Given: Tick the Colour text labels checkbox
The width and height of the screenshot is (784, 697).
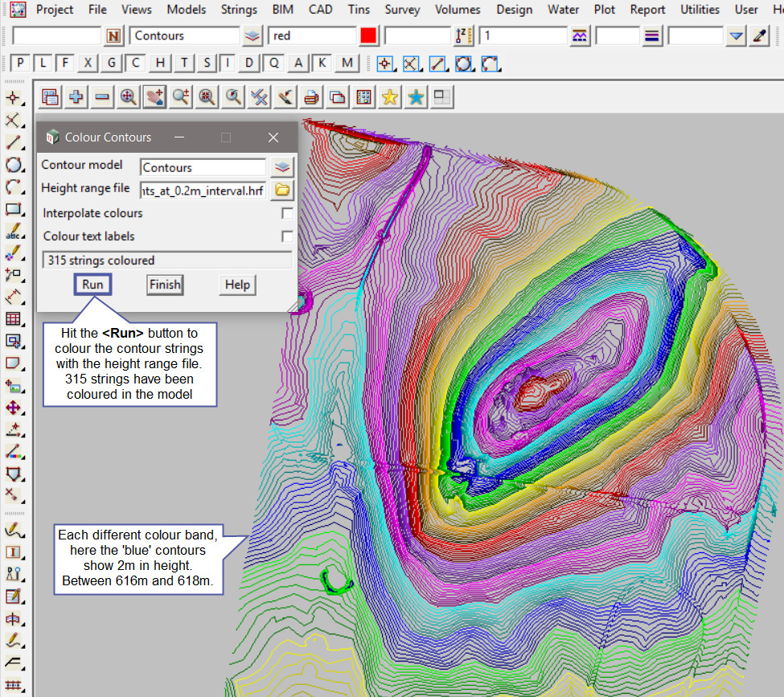Looking at the screenshot, I should point(287,236).
